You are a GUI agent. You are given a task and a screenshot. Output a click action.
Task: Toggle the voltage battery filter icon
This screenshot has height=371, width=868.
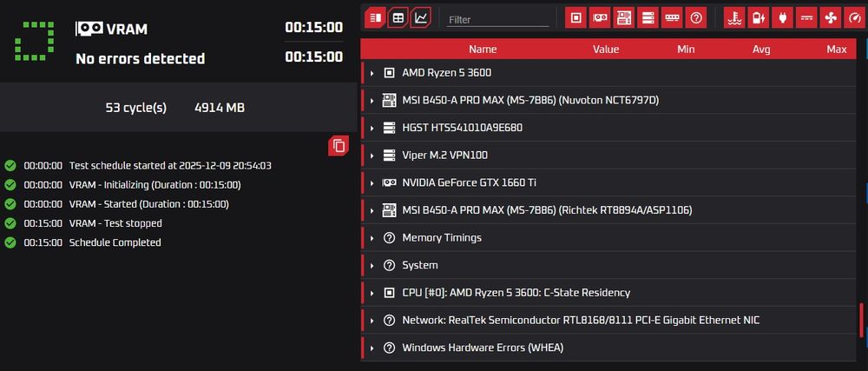click(x=759, y=18)
